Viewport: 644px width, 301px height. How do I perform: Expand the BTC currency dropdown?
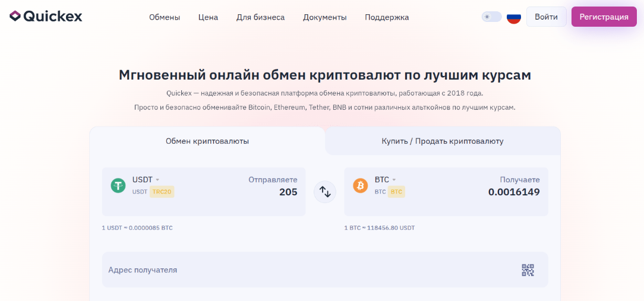pyautogui.click(x=385, y=180)
